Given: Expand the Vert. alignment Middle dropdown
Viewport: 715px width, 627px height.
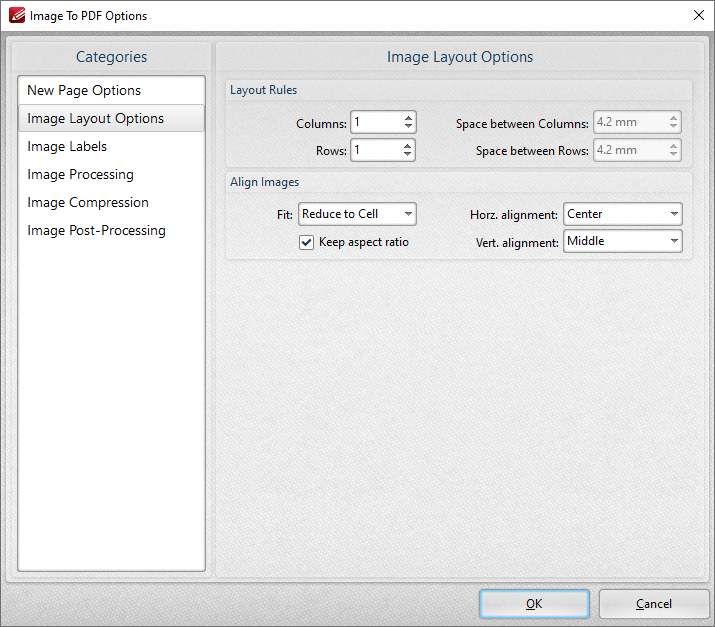Looking at the screenshot, I should pos(622,241).
